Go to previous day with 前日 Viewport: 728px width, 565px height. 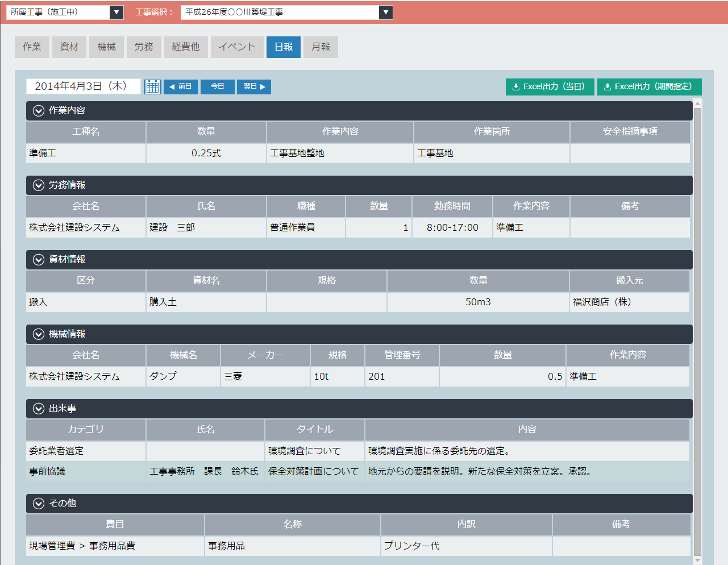point(181,86)
